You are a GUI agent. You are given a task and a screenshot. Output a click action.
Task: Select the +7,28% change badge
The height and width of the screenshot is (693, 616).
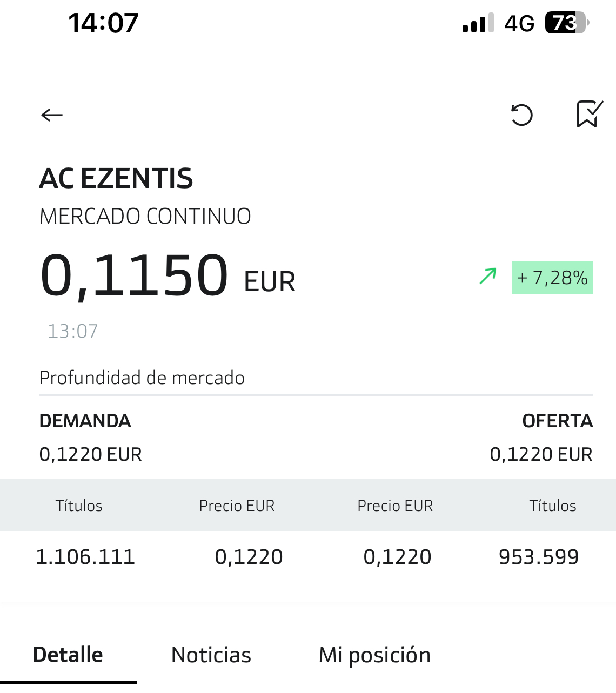(552, 278)
